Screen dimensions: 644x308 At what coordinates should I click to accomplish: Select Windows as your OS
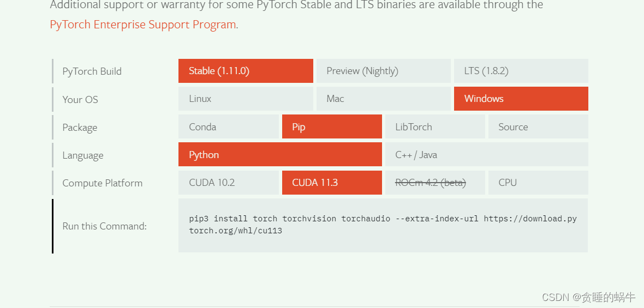click(521, 99)
